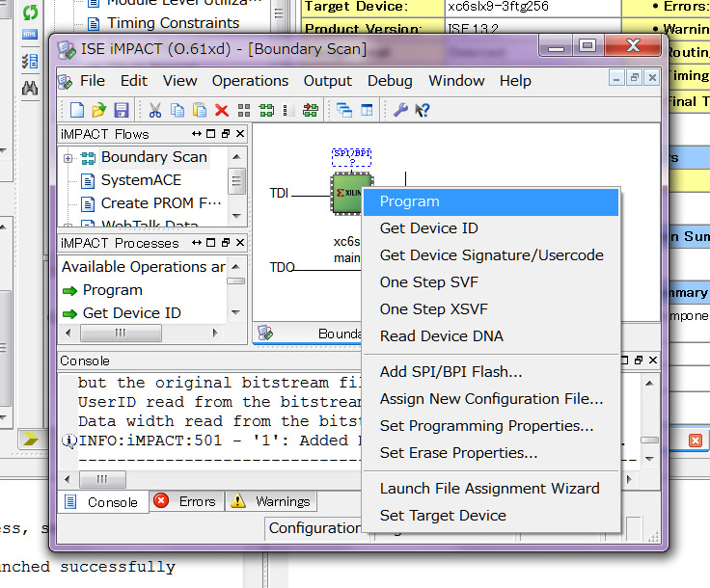
Task: Select Create PROM File flow entry
Action: (161, 203)
